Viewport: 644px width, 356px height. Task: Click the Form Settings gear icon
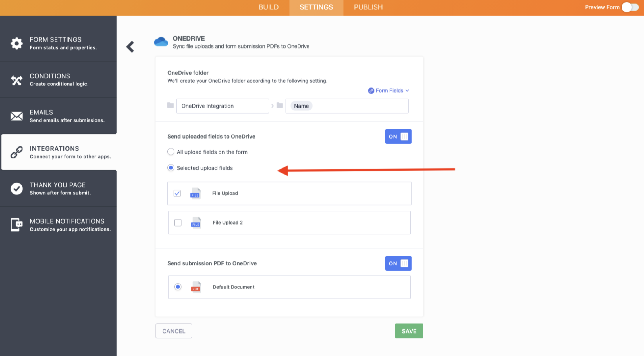pos(16,43)
